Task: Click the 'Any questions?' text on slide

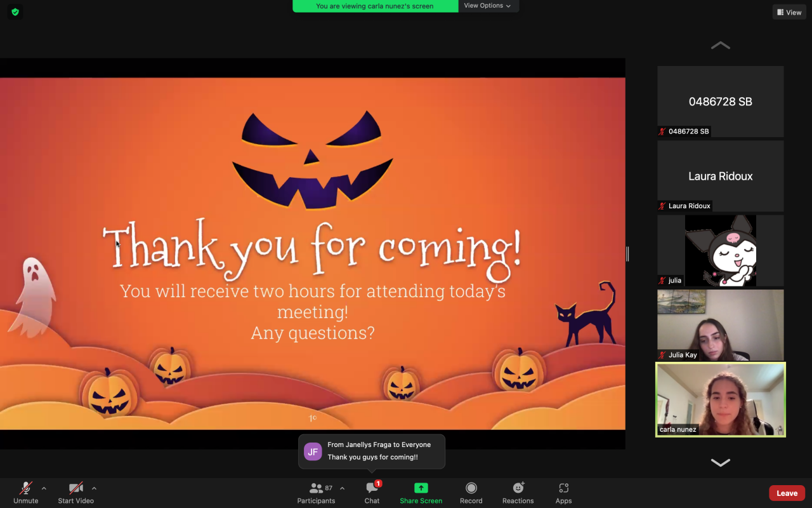Action: pyautogui.click(x=313, y=333)
